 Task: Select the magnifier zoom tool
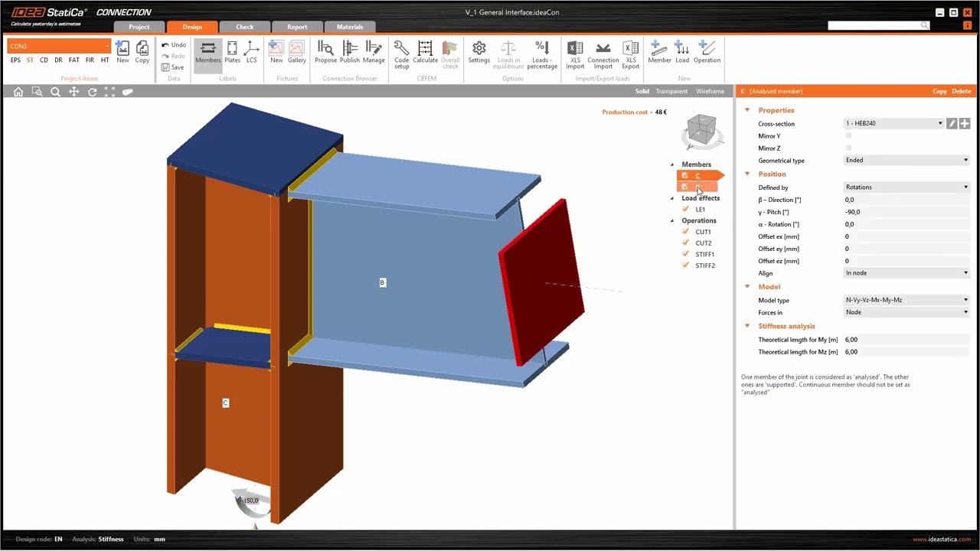[55, 92]
